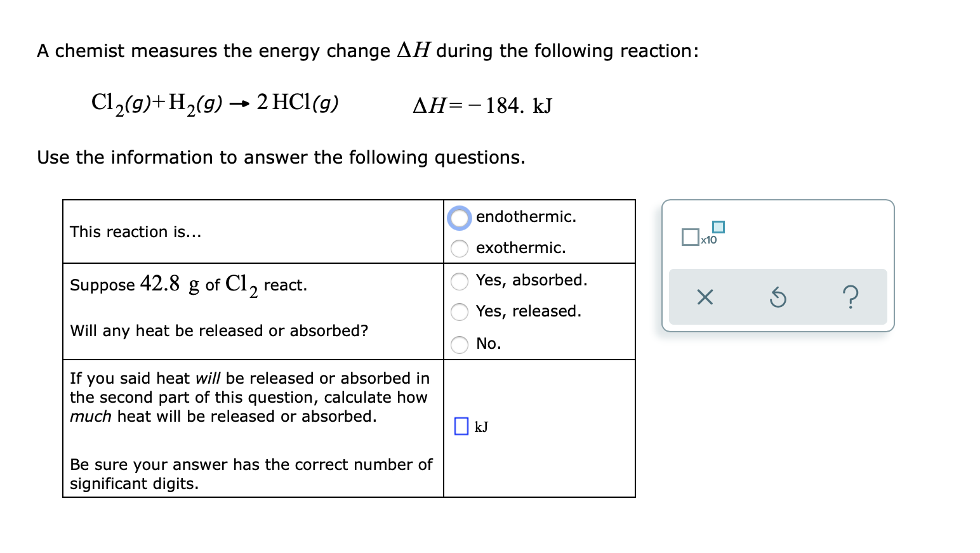
Task: Insert scientific notation with the x10 tool
Action: [x=703, y=233]
